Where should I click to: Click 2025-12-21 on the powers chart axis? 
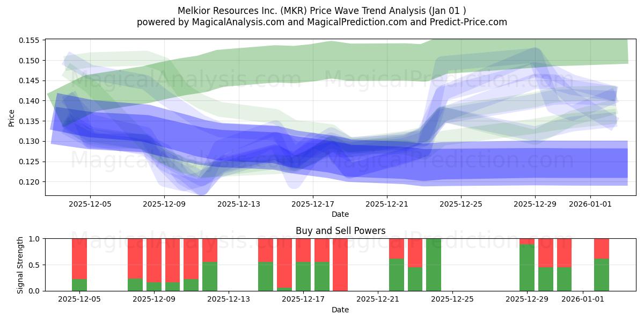pos(378,299)
